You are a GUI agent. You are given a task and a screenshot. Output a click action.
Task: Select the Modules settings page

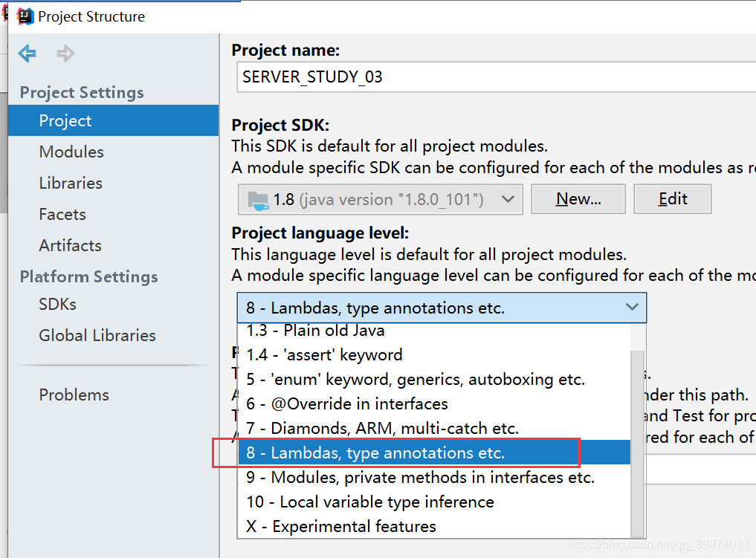[x=71, y=152]
